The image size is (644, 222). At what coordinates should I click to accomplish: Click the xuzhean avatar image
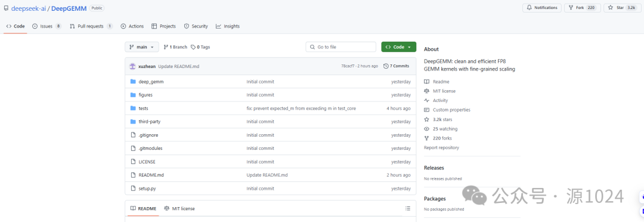(x=132, y=66)
